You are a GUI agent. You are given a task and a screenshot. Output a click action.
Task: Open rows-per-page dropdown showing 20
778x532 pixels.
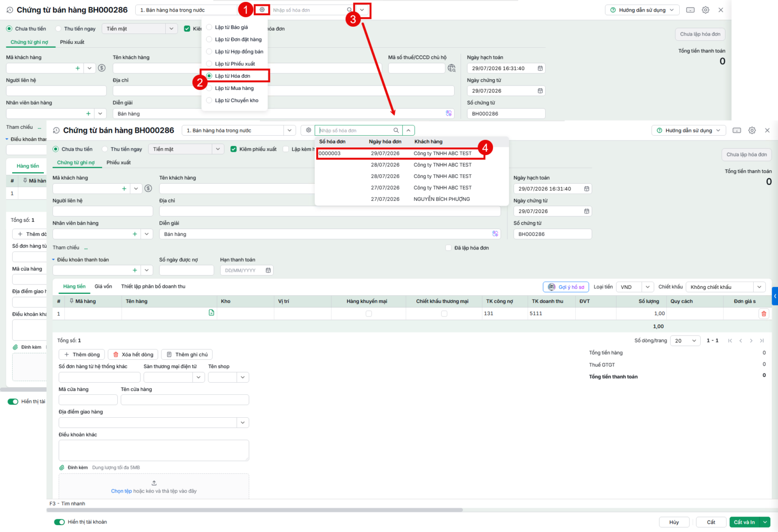pos(685,341)
